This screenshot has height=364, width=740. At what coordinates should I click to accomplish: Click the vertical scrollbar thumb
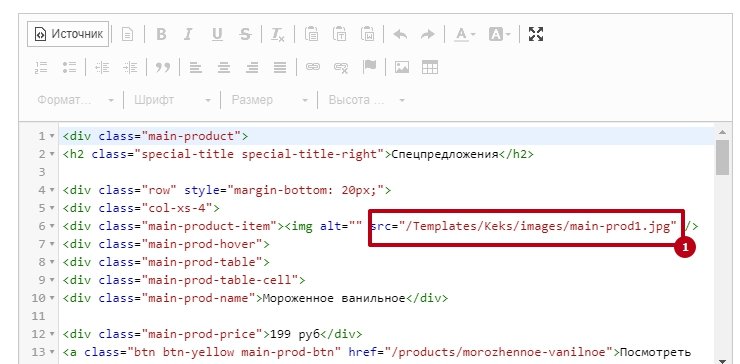pos(722,158)
